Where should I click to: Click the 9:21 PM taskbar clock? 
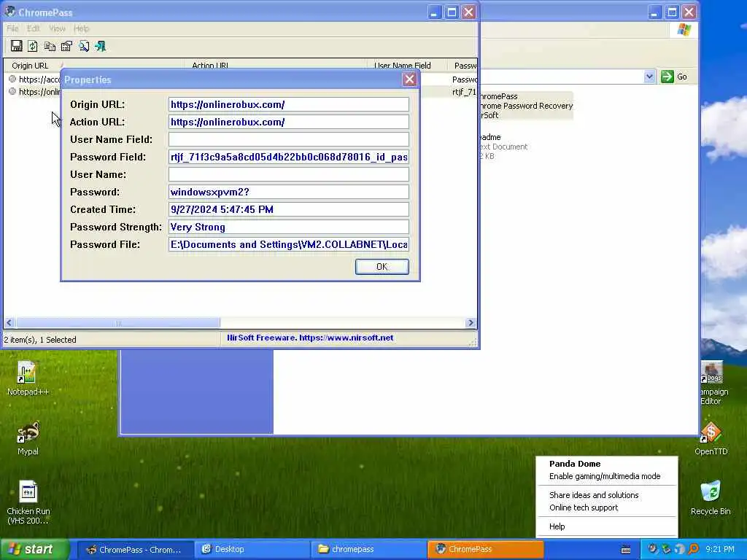pyautogui.click(x=720, y=550)
